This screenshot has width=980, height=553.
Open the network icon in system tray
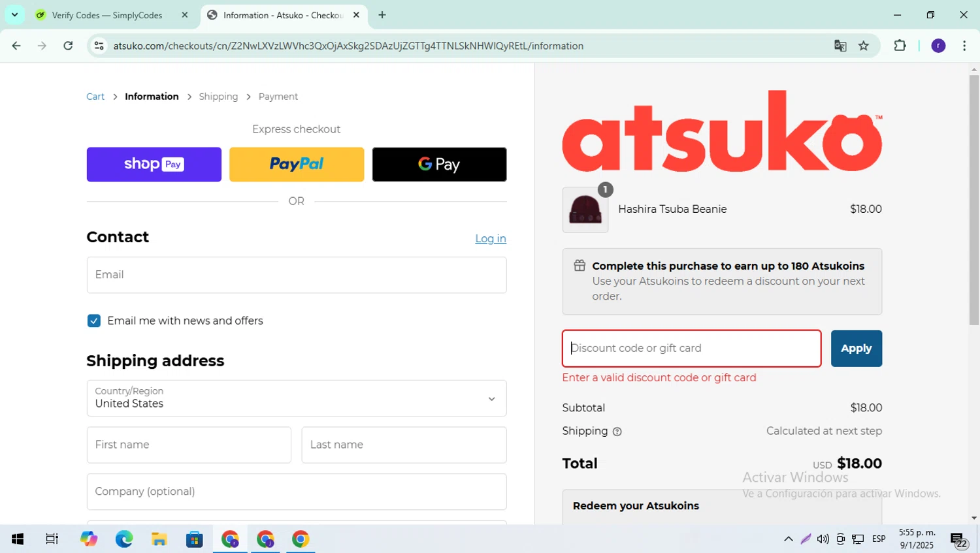pyautogui.click(x=858, y=539)
